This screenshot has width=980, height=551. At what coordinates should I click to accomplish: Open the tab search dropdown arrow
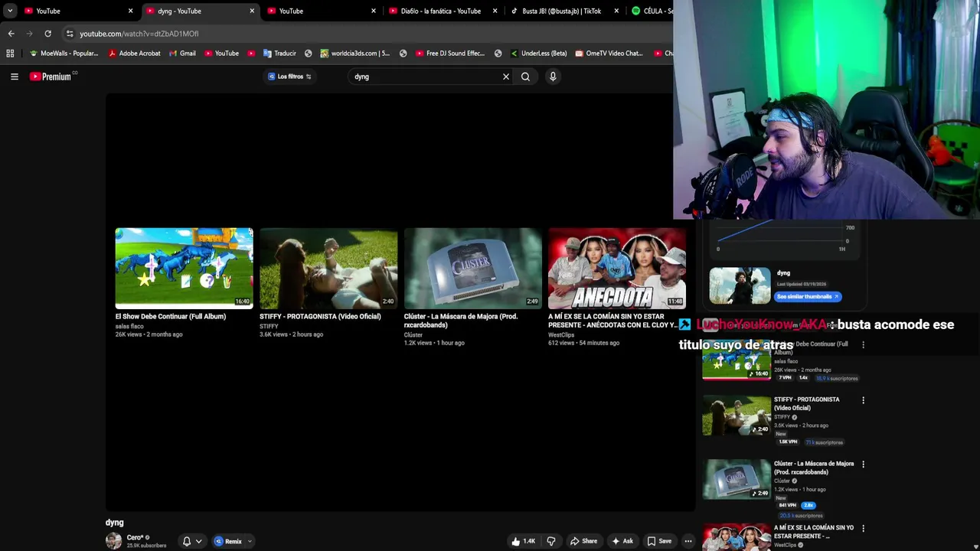point(9,11)
